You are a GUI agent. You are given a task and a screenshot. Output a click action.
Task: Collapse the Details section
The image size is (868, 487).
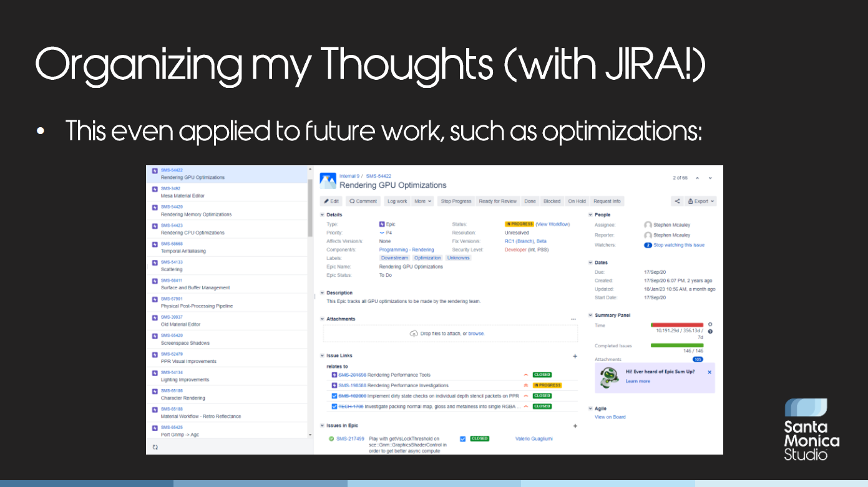tap(323, 215)
